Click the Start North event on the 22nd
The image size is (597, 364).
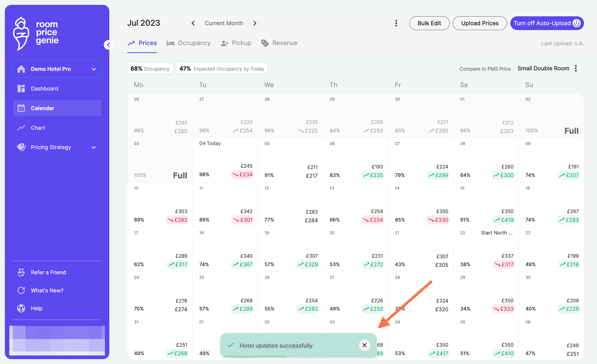(497, 233)
